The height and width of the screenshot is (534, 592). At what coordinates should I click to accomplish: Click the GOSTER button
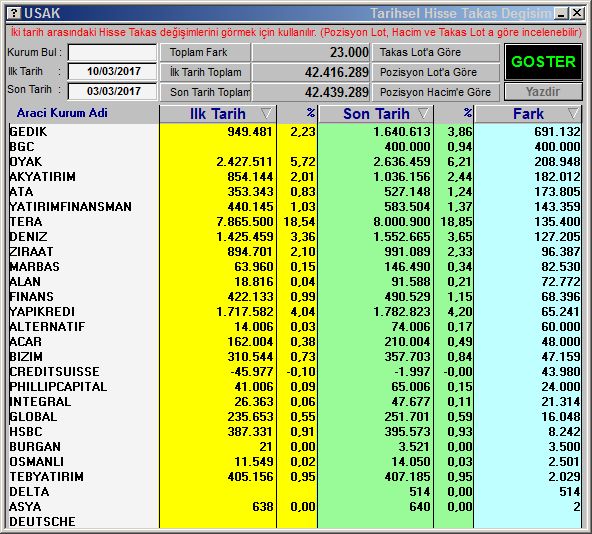coord(543,62)
